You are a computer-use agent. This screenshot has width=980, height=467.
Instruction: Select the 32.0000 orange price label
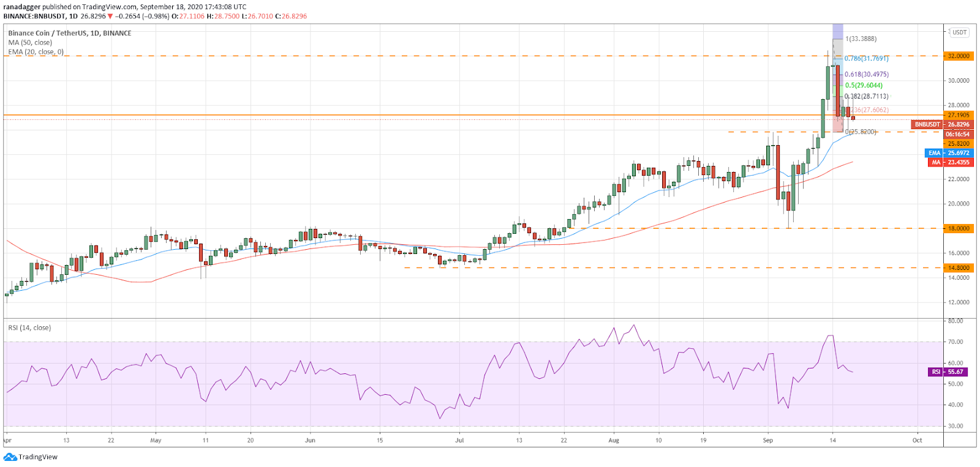click(959, 56)
